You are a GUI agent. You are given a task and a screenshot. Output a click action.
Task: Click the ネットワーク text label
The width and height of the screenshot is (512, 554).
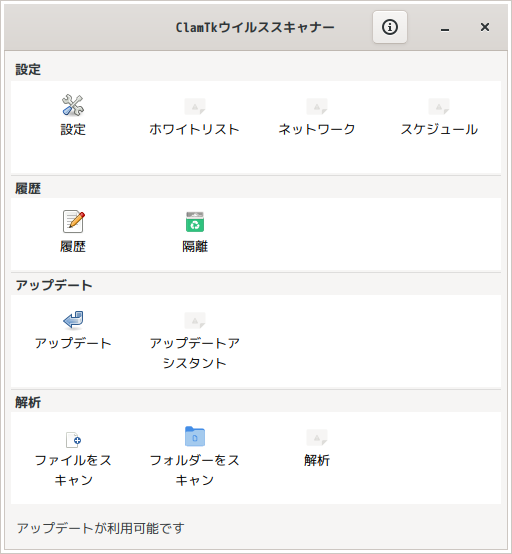click(317, 129)
